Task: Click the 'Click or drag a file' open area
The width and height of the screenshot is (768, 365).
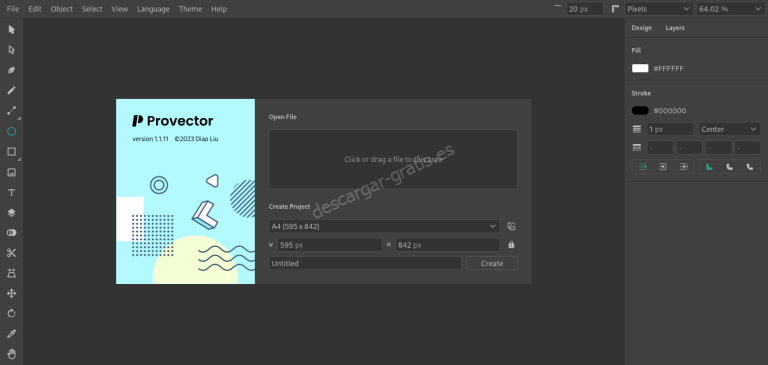Action: [393, 159]
